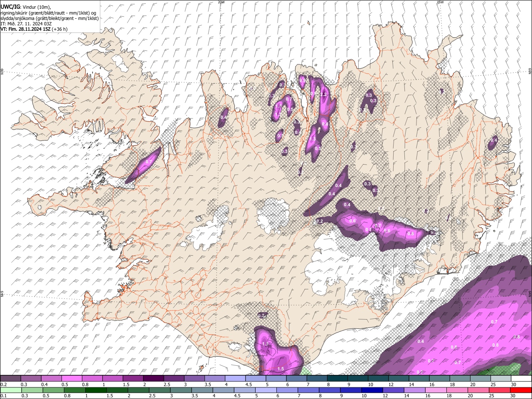Viewport: 532px width, 399px height.
Task: Click the '1.5' value on south coast blob
Action: pos(281,369)
